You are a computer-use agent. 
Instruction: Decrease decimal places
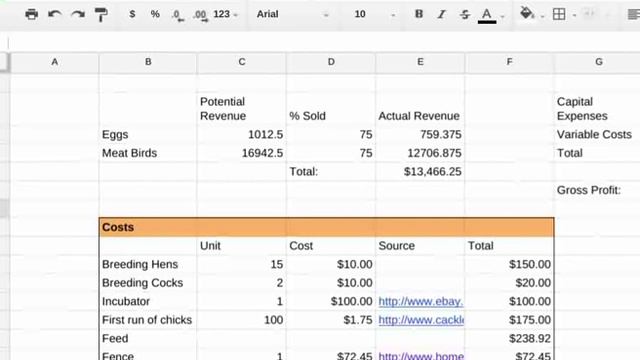(x=178, y=15)
